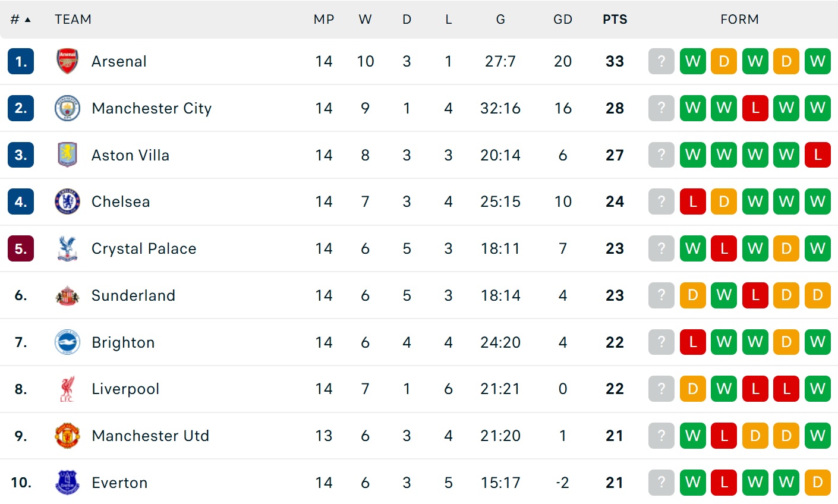This screenshot has height=504, width=838.
Task: Click the Aston Villa club badge
Action: (x=67, y=155)
